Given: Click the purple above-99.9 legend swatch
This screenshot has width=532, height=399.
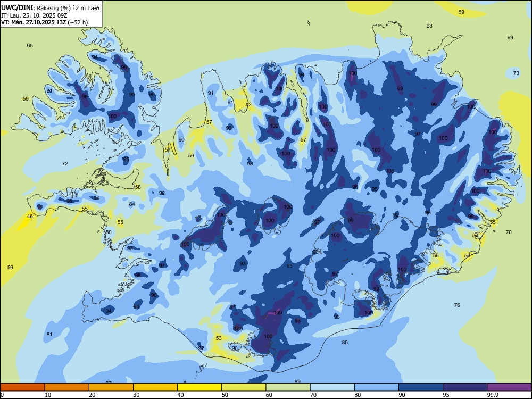Looking at the screenshot, I should (x=509, y=387).
